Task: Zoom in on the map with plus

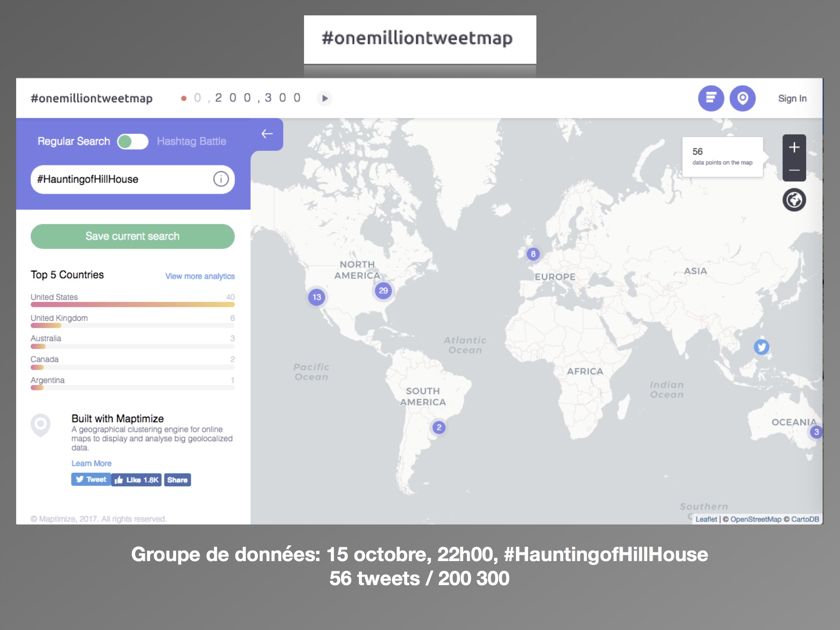Action: [794, 148]
